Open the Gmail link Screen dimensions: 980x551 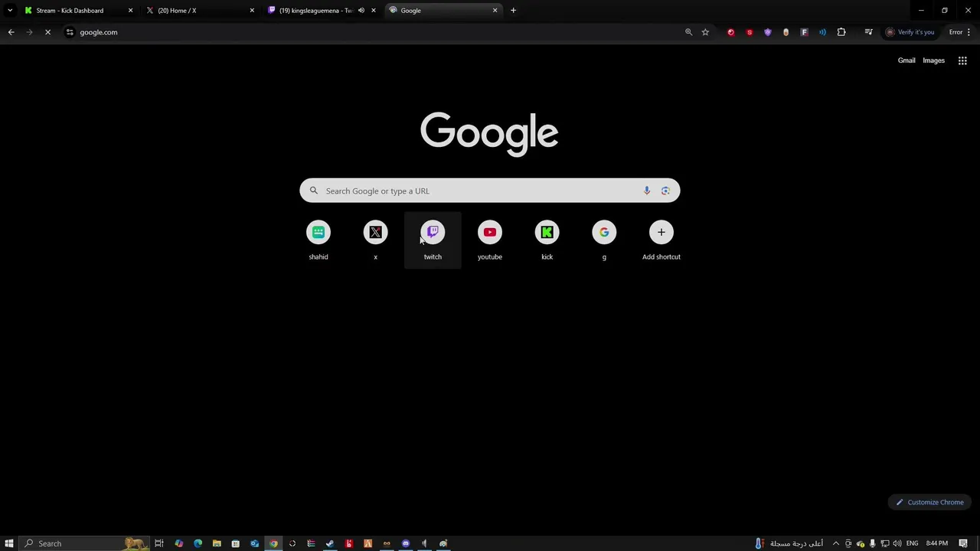coord(906,60)
